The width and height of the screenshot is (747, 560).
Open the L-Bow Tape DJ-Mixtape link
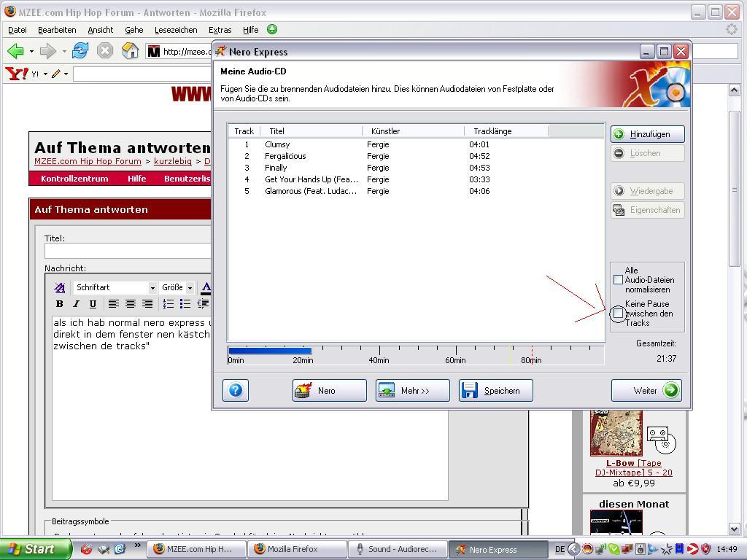[x=633, y=467]
